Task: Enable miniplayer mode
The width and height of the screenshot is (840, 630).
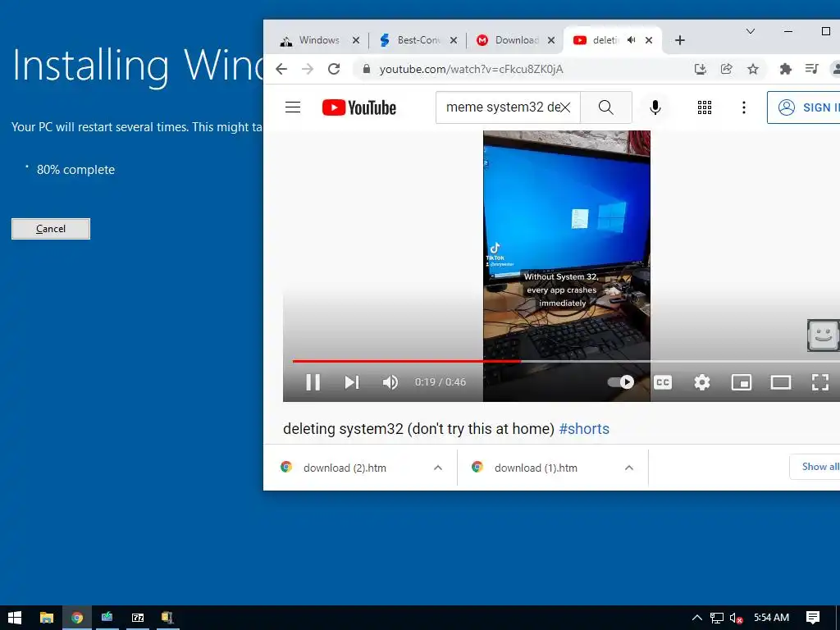Action: click(742, 382)
